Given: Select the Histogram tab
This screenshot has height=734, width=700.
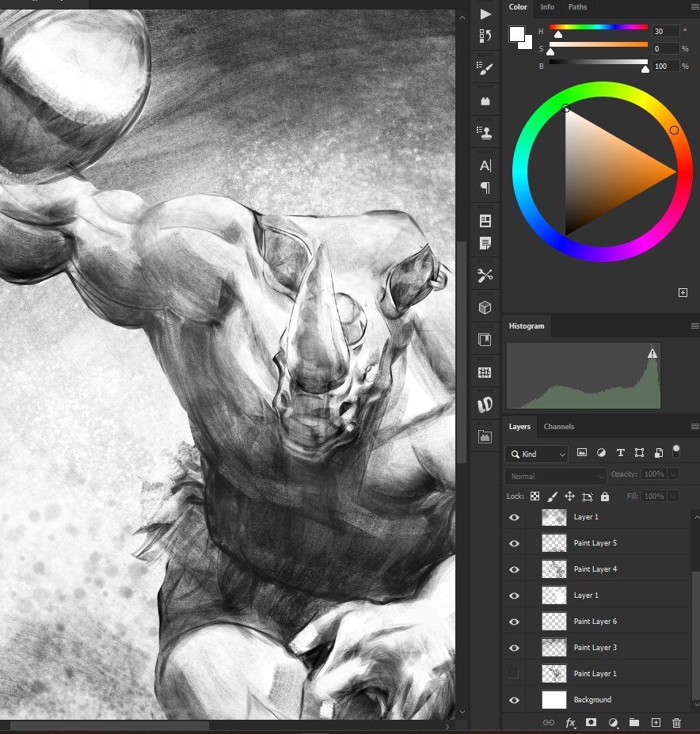Looking at the screenshot, I should click(527, 326).
